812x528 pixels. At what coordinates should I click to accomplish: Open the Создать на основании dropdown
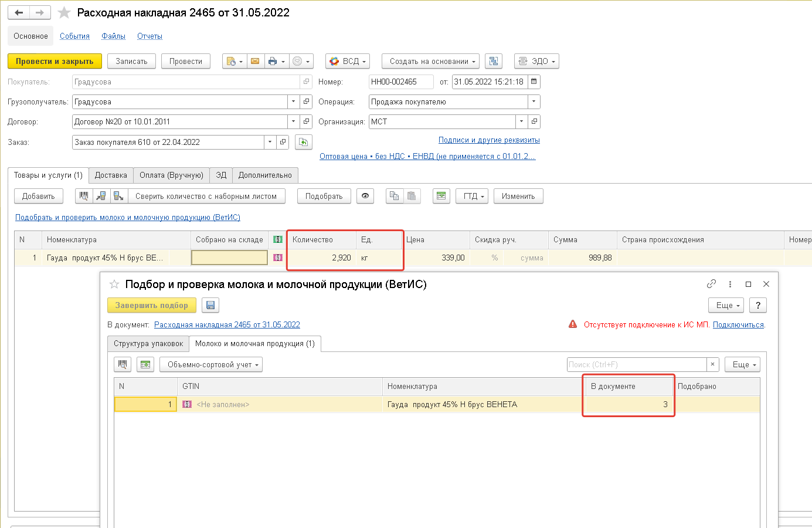(431, 61)
